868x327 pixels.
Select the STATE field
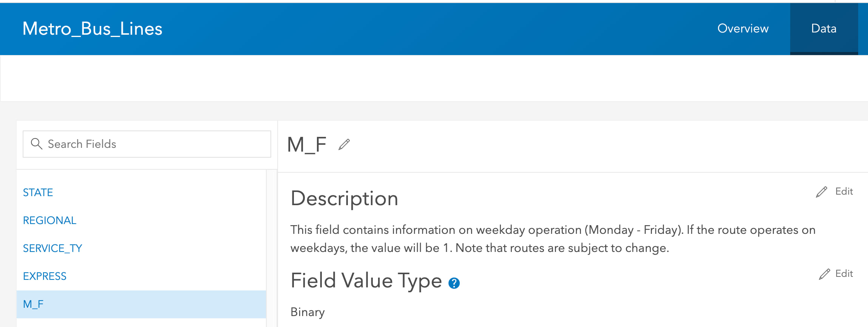click(38, 192)
